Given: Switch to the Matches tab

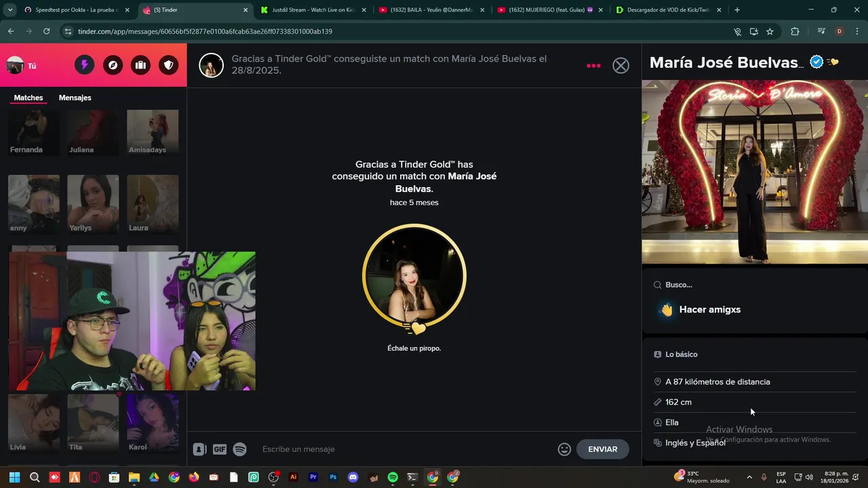Looking at the screenshot, I should tap(28, 98).
